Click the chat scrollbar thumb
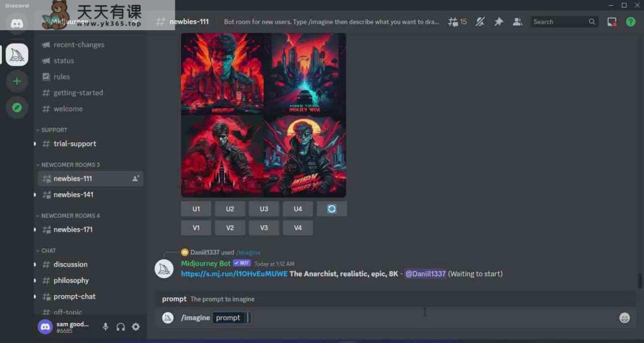 tap(640, 281)
